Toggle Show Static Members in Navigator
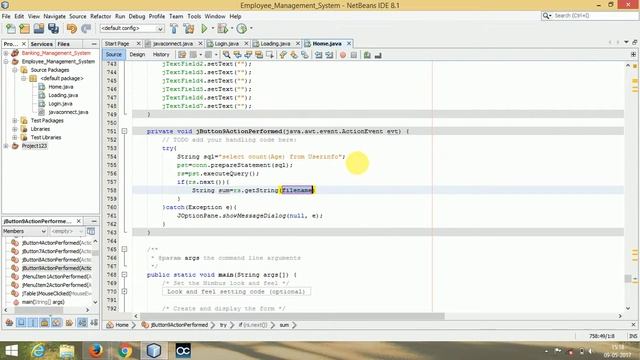 tap(33, 323)
